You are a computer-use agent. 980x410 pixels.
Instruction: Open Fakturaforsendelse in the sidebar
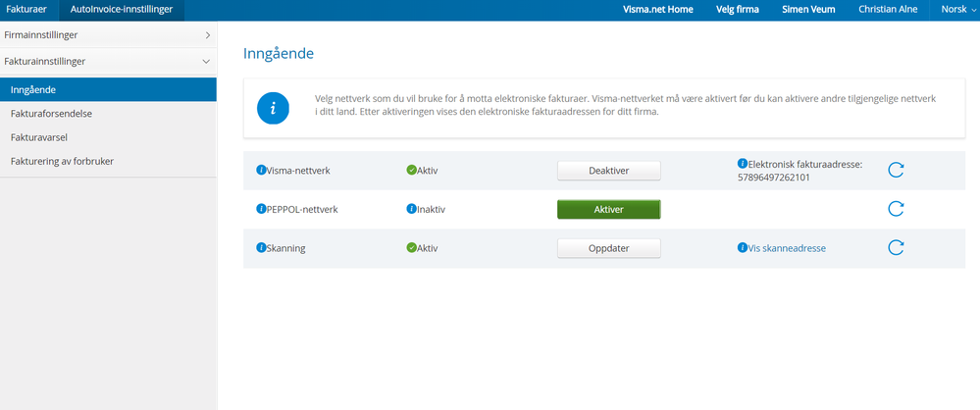pyautogui.click(x=51, y=114)
